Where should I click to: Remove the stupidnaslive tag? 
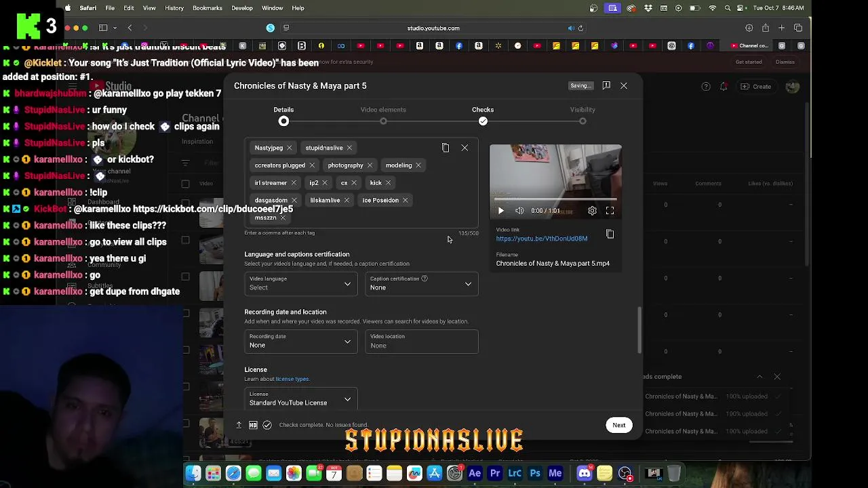click(349, 148)
